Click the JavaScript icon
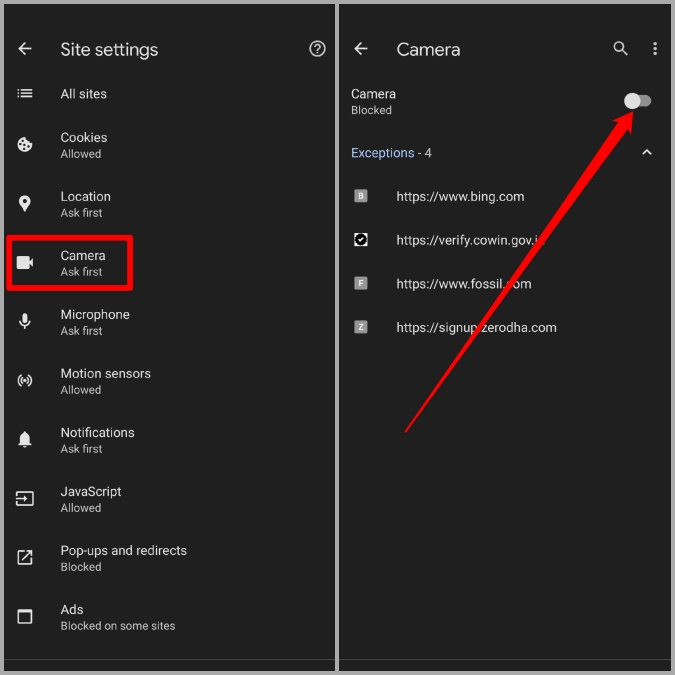The height and width of the screenshot is (675, 675). (x=25, y=499)
